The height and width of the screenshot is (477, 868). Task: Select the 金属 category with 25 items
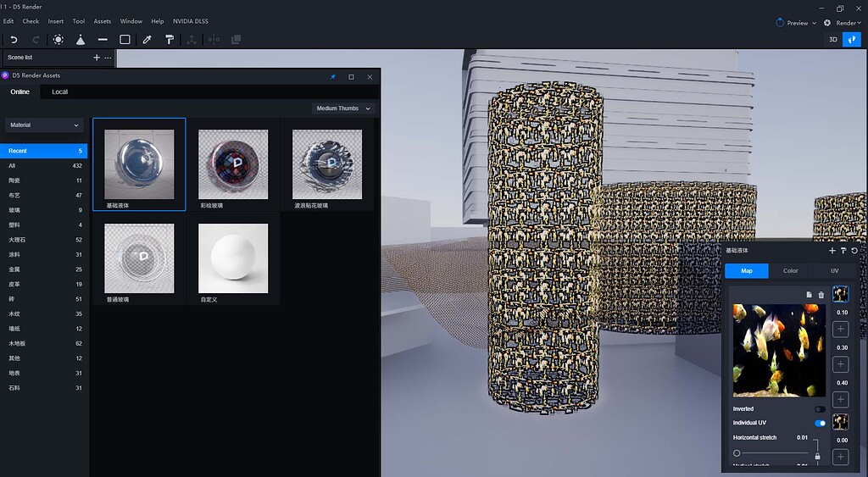click(44, 269)
